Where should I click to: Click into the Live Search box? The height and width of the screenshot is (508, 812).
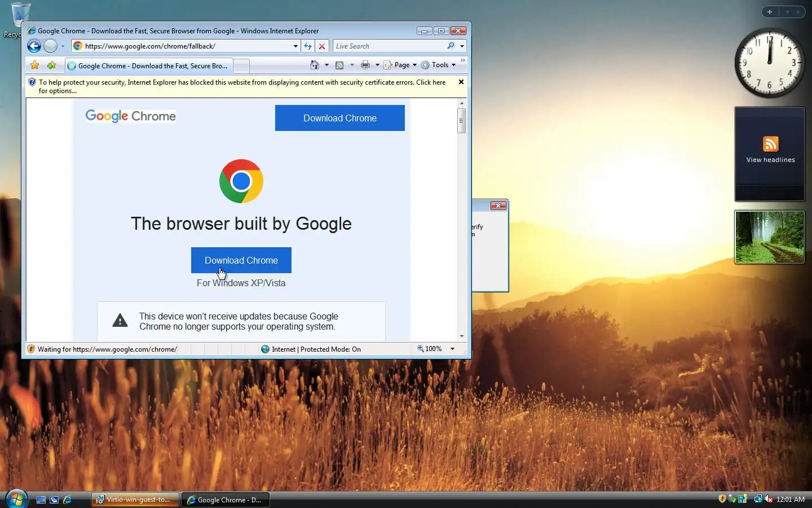point(389,46)
